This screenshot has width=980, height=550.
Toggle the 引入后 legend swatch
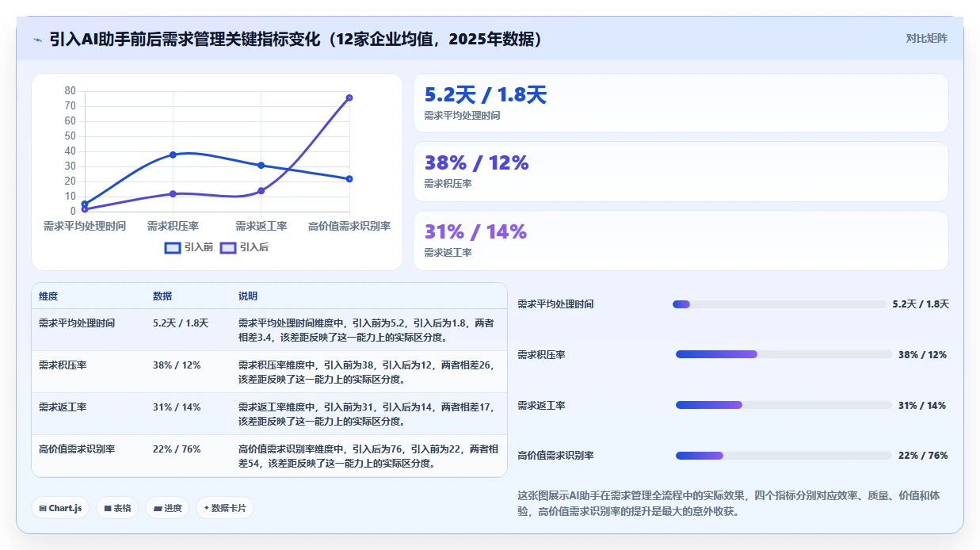pos(228,248)
